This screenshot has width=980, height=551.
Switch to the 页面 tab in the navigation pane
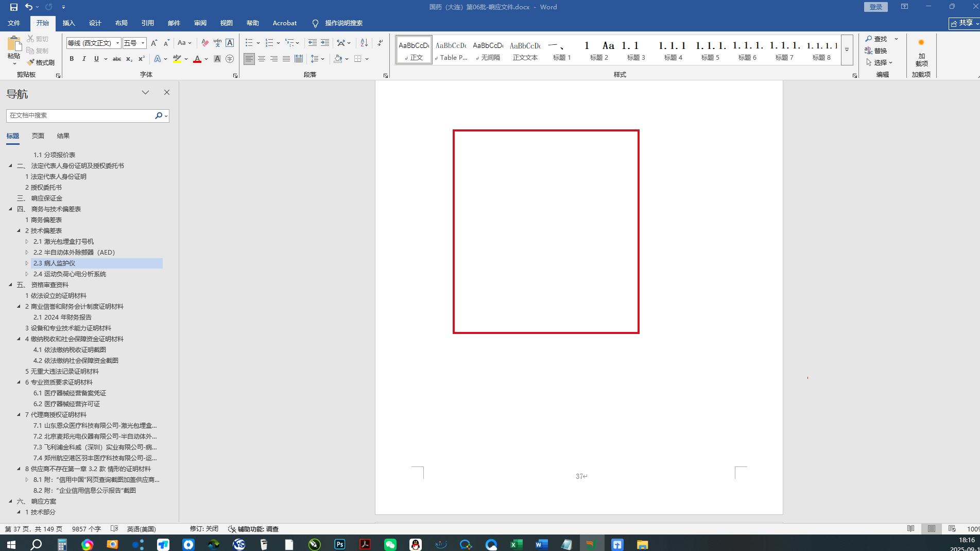(x=38, y=136)
